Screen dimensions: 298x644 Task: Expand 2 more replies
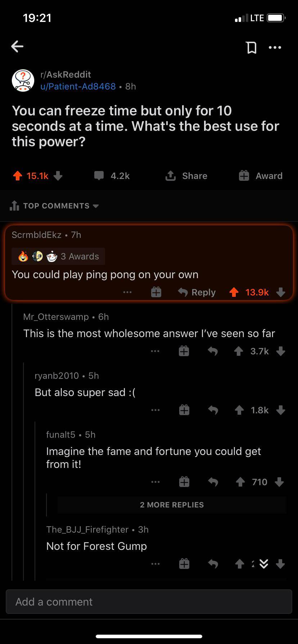pyautogui.click(x=172, y=505)
